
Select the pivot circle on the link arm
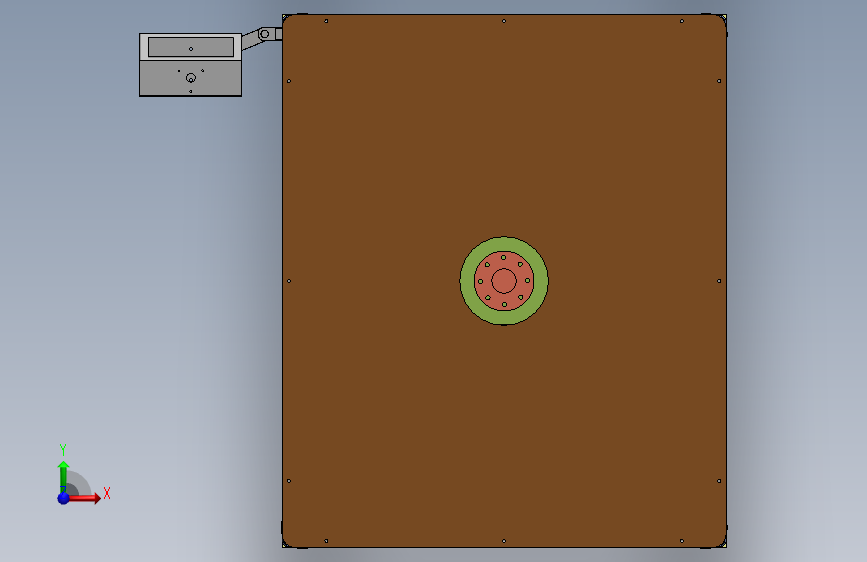[x=265, y=34]
